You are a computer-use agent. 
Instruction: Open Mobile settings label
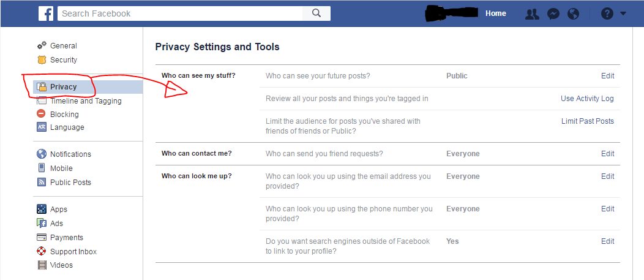tap(61, 168)
